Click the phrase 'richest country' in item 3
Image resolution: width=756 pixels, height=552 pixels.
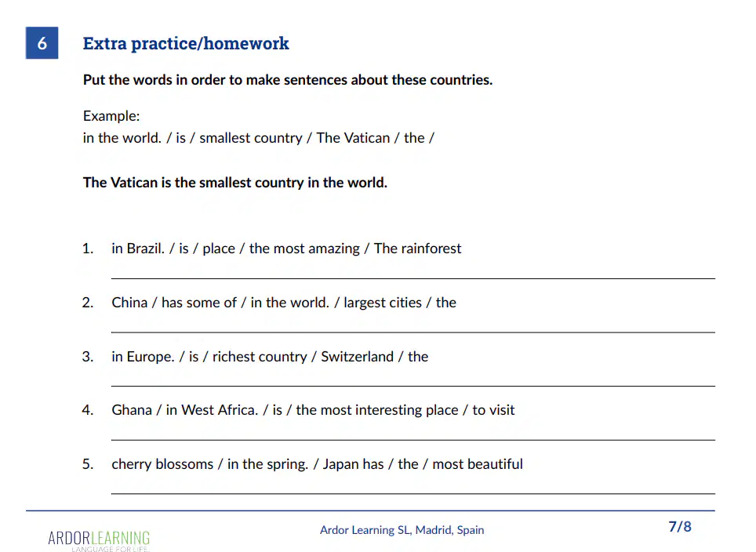click(260, 357)
